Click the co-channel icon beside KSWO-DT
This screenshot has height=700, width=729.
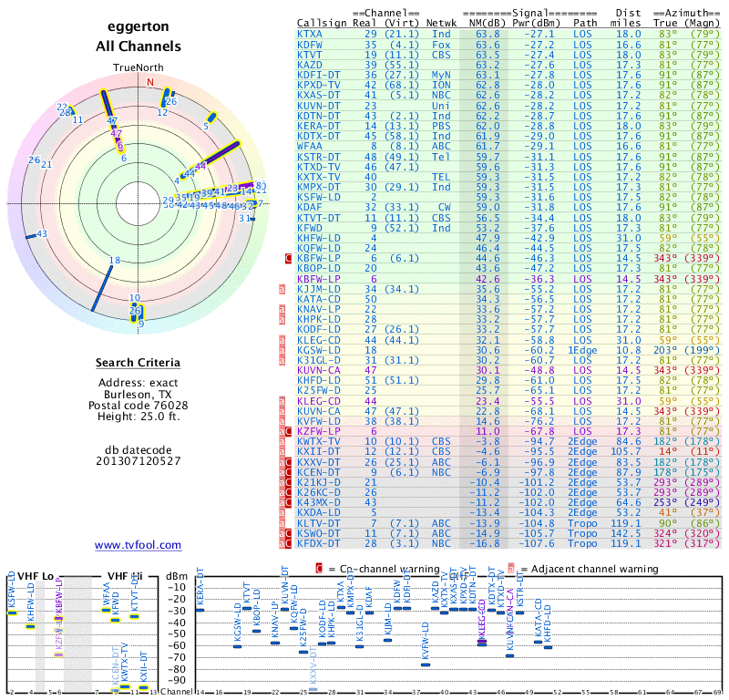tap(288, 533)
